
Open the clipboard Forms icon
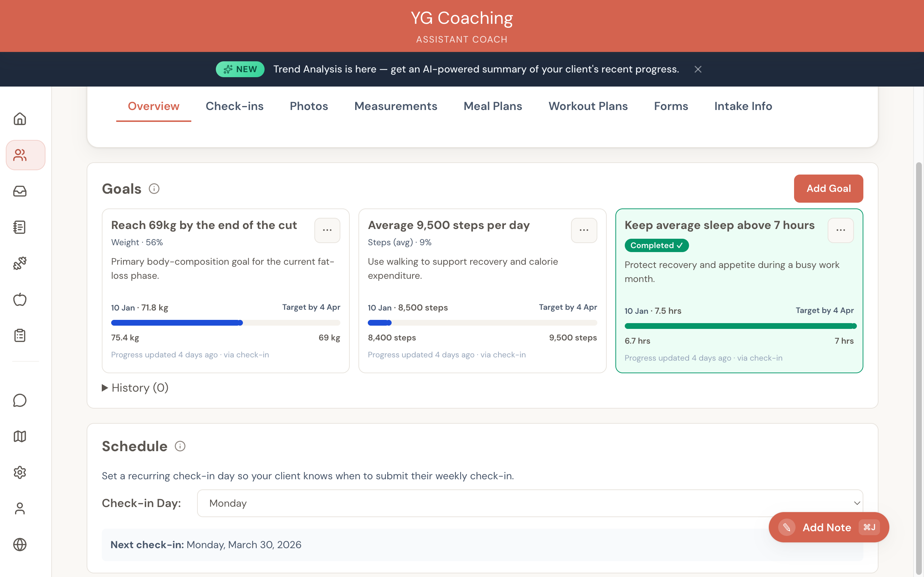19,335
